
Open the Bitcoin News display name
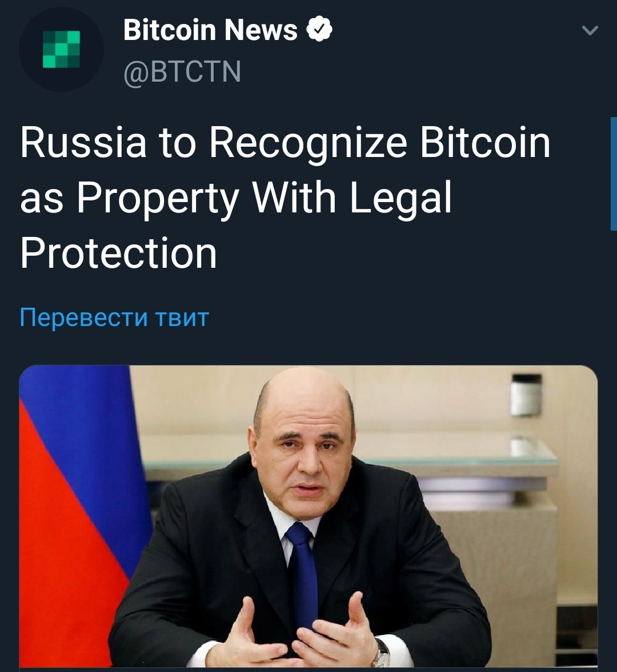click(210, 30)
